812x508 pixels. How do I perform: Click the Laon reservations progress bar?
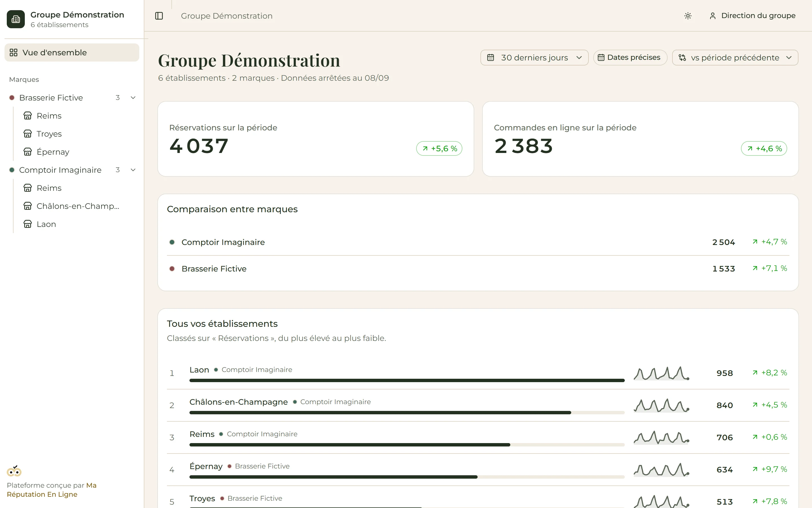point(407,380)
